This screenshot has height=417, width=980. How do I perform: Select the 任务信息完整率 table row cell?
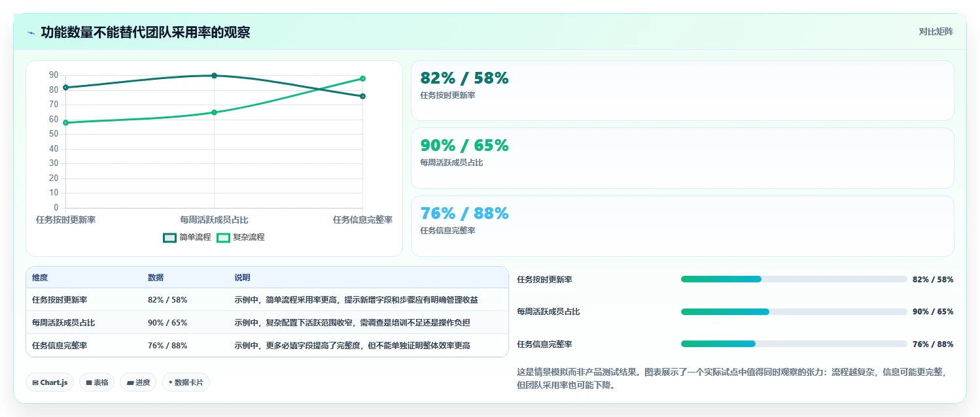pyautogui.click(x=60, y=346)
